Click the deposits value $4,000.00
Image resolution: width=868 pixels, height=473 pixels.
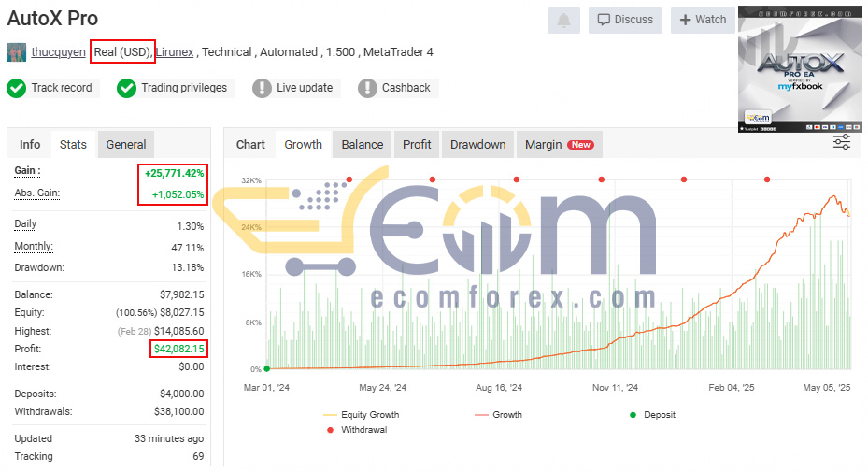coord(181,394)
